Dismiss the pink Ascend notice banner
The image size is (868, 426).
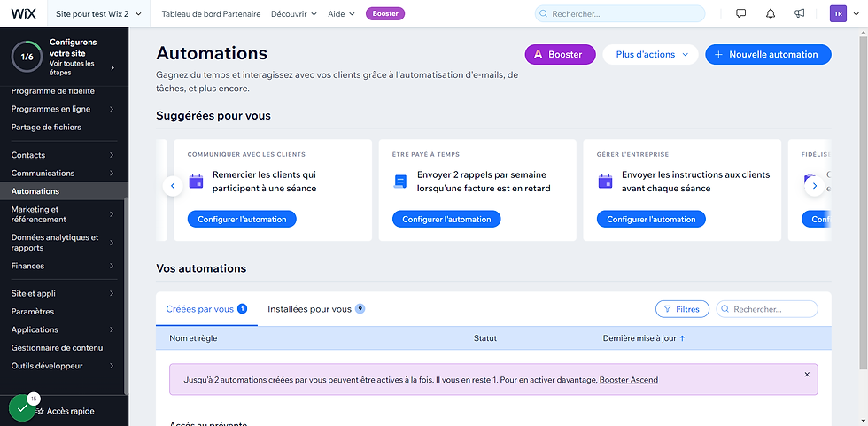(807, 375)
